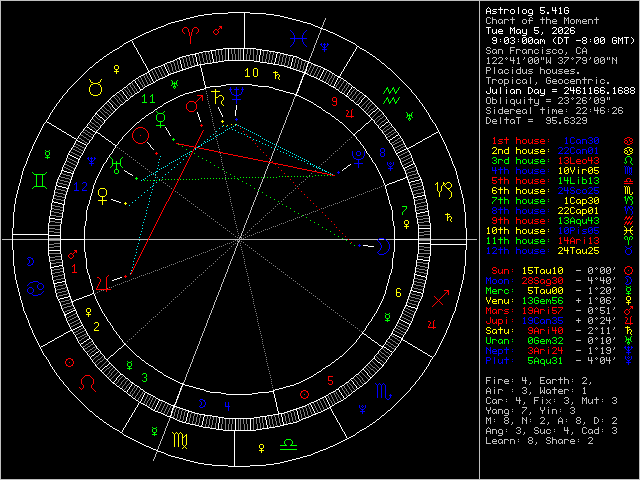Click the large blue Moon crescent near the descendant
The height and width of the screenshot is (480, 640).
(384, 246)
